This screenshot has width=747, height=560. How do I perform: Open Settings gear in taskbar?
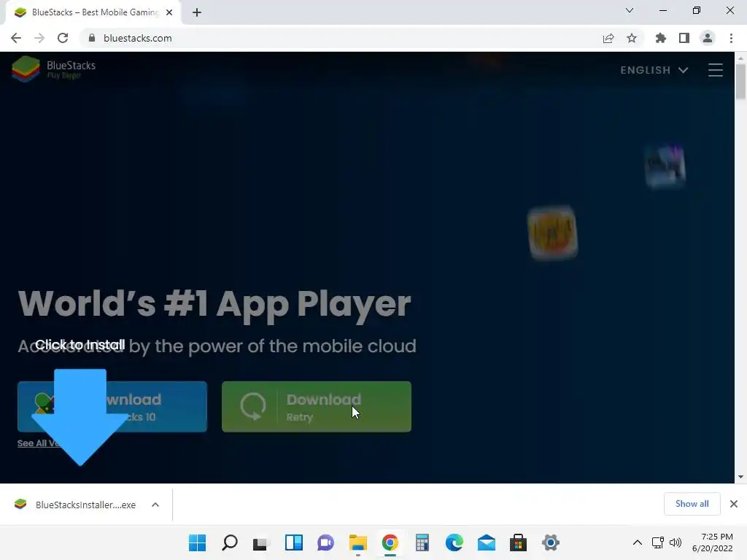[550, 542]
